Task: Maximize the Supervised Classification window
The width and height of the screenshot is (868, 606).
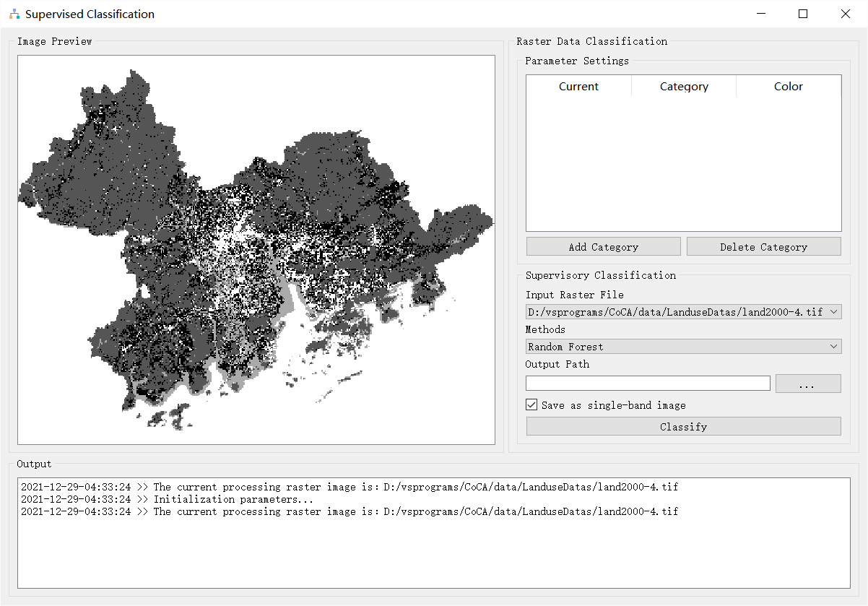Action: point(803,14)
